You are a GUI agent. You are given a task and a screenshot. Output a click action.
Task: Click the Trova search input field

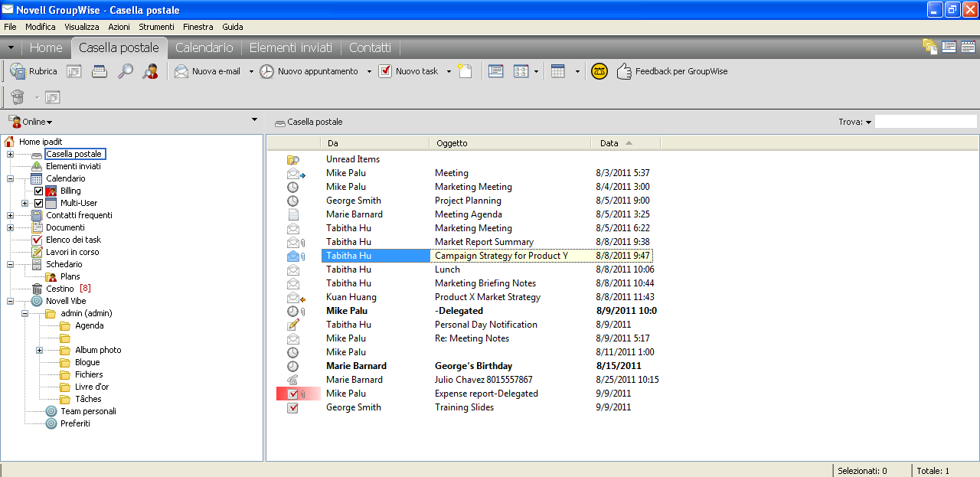[x=925, y=122]
